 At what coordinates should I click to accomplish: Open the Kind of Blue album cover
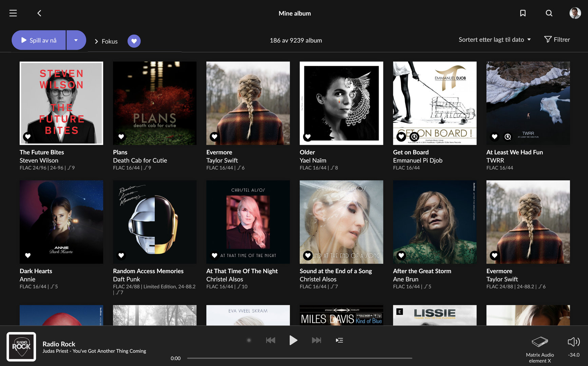pyautogui.click(x=341, y=315)
